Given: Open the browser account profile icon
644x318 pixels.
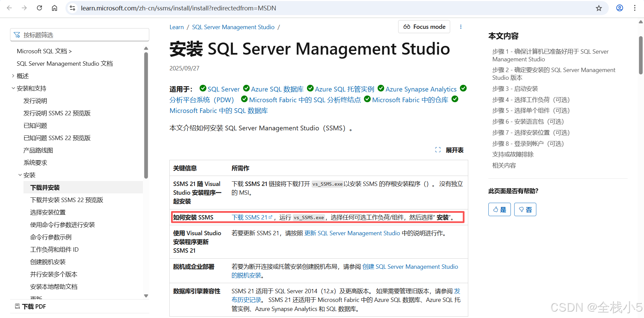Looking at the screenshot, I should tap(620, 8).
